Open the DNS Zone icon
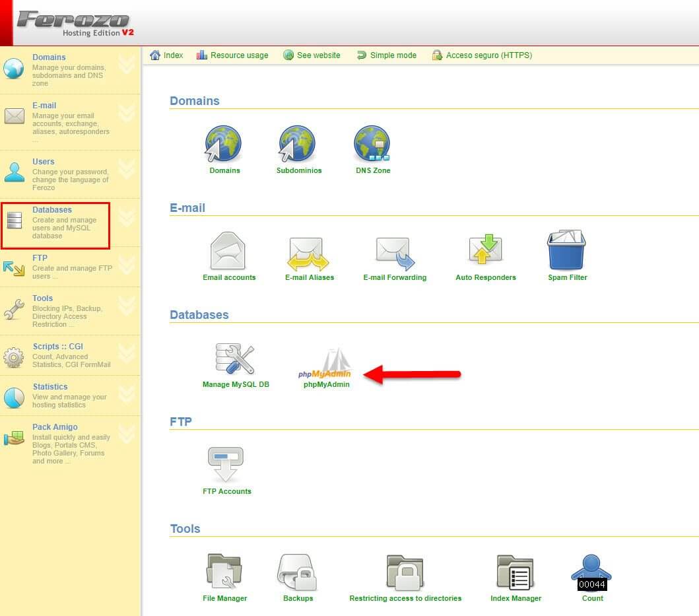Image resolution: width=699 pixels, height=616 pixels. tap(372, 144)
